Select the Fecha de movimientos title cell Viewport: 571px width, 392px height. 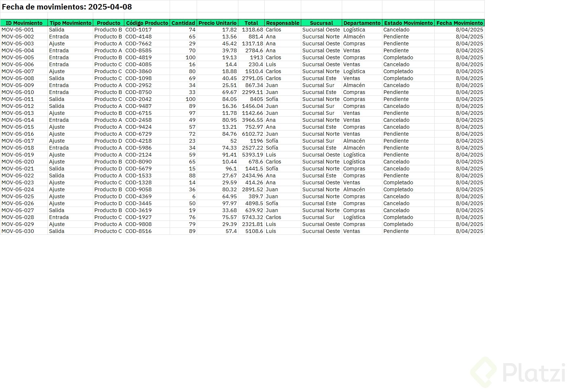pos(67,7)
